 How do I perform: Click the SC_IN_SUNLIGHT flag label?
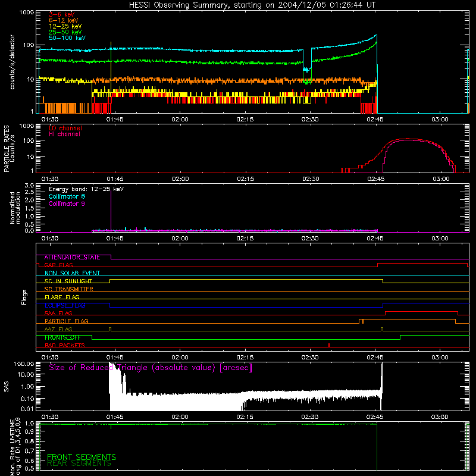tap(68, 281)
